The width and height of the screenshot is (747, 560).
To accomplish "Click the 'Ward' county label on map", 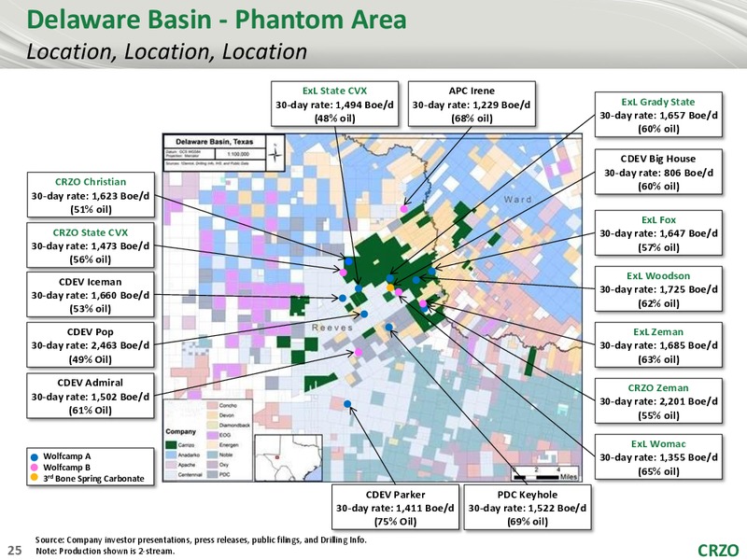I will point(517,199).
